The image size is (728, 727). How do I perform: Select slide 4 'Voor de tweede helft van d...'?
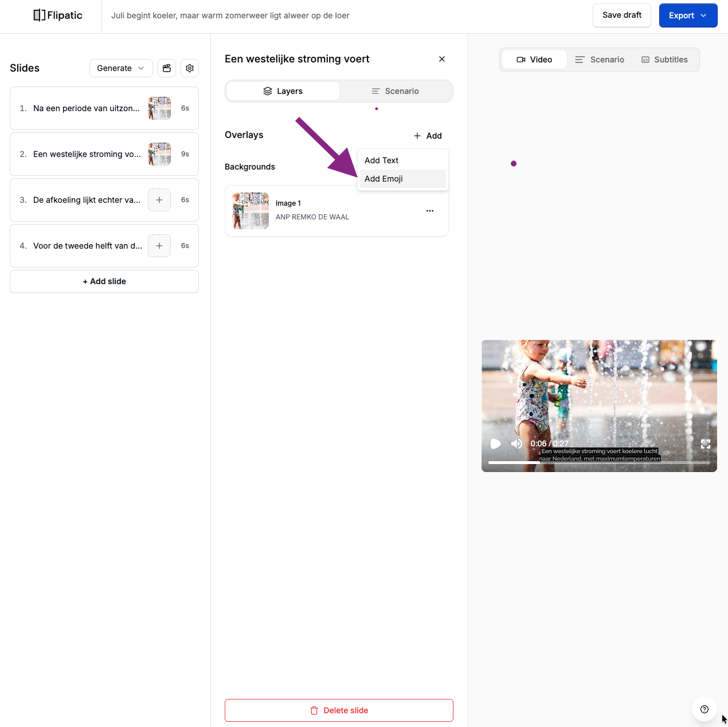(x=104, y=246)
